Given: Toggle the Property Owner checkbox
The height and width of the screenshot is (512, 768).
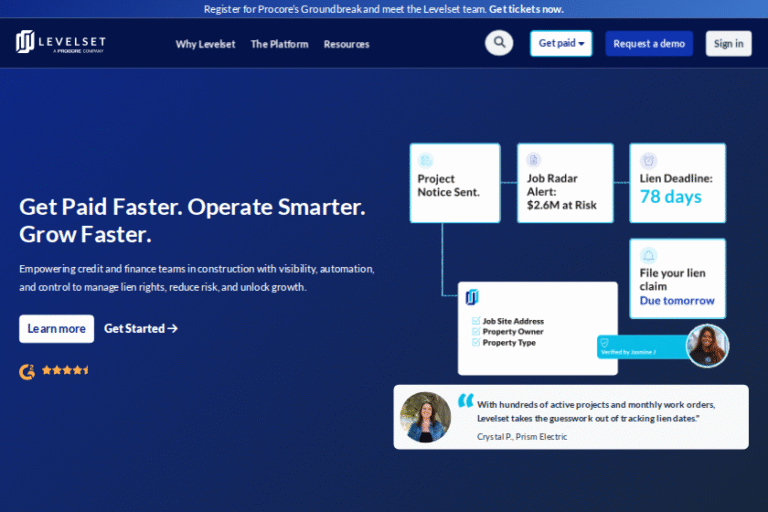Looking at the screenshot, I should coord(476,332).
